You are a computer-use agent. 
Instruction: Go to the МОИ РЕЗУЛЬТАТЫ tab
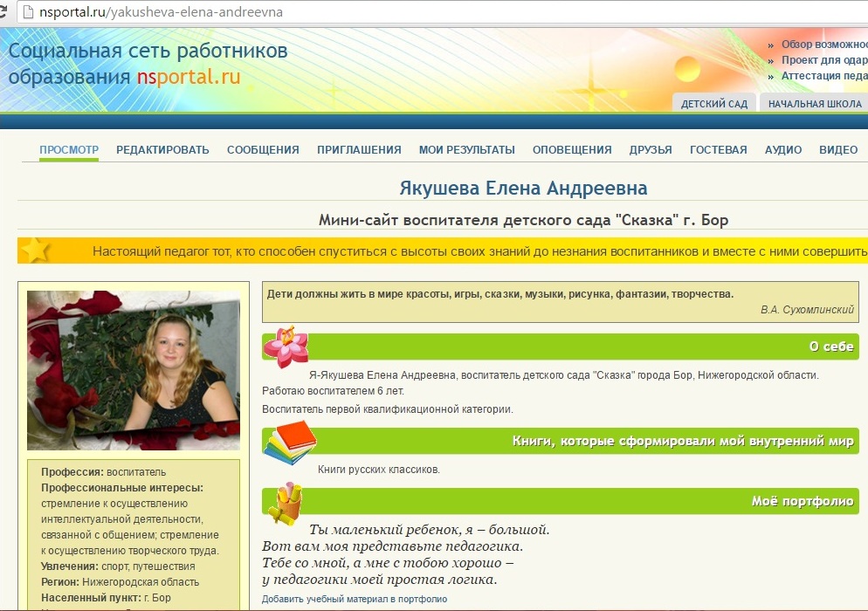tap(466, 149)
